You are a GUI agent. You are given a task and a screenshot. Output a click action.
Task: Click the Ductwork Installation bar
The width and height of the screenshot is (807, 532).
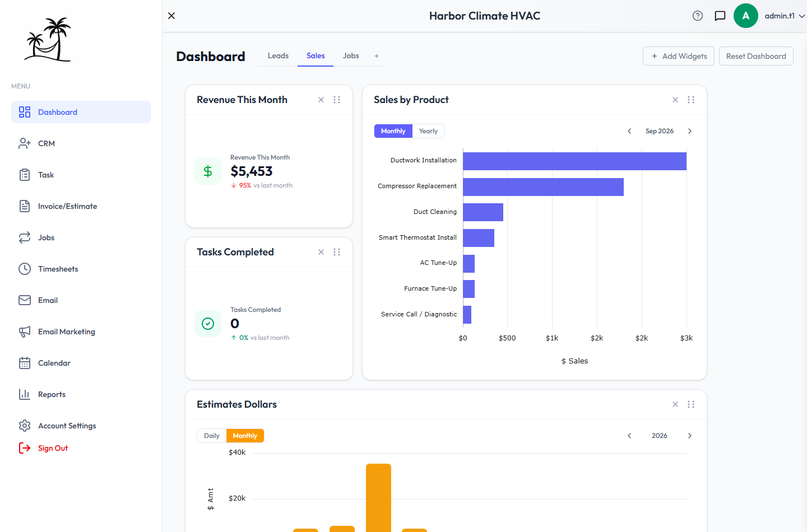coord(574,161)
